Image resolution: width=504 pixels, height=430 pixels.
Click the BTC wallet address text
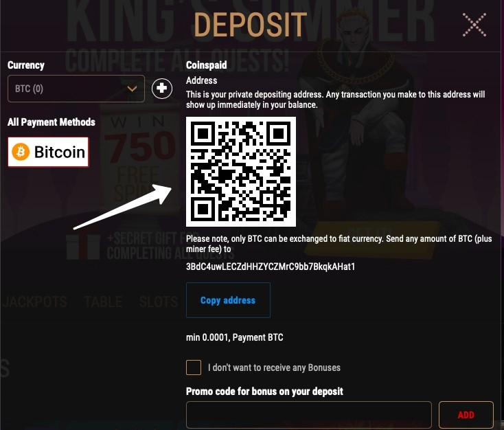coord(271,267)
